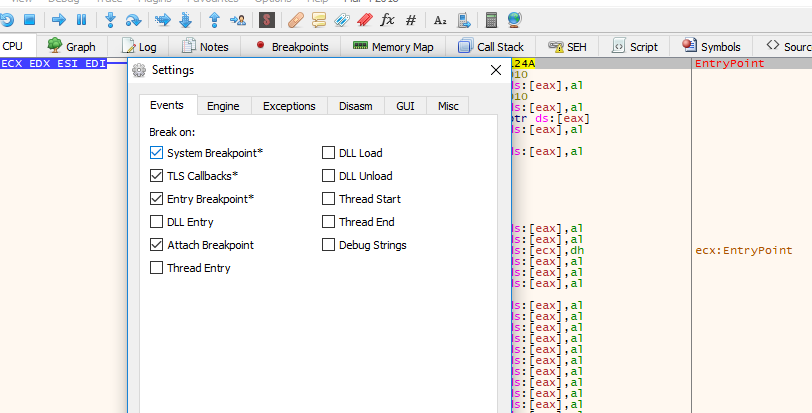Switch to the Exceptions settings tab
The image size is (812, 413).
point(289,106)
